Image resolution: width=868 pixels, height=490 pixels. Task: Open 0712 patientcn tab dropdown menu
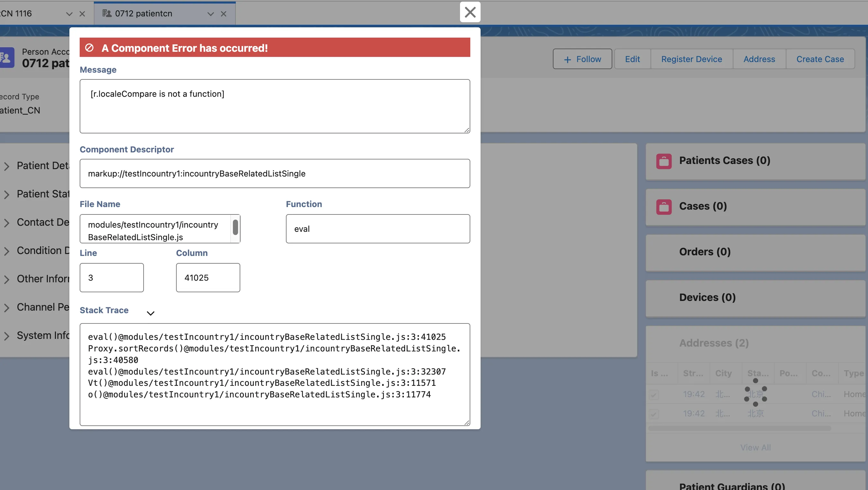[x=211, y=14]
